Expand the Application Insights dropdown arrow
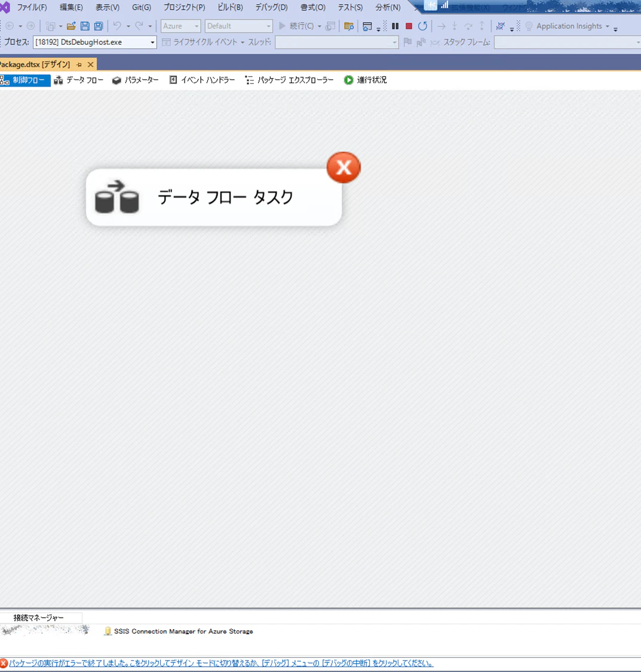The width and height of the screenshot is (641, 672). tap(607, 26)
